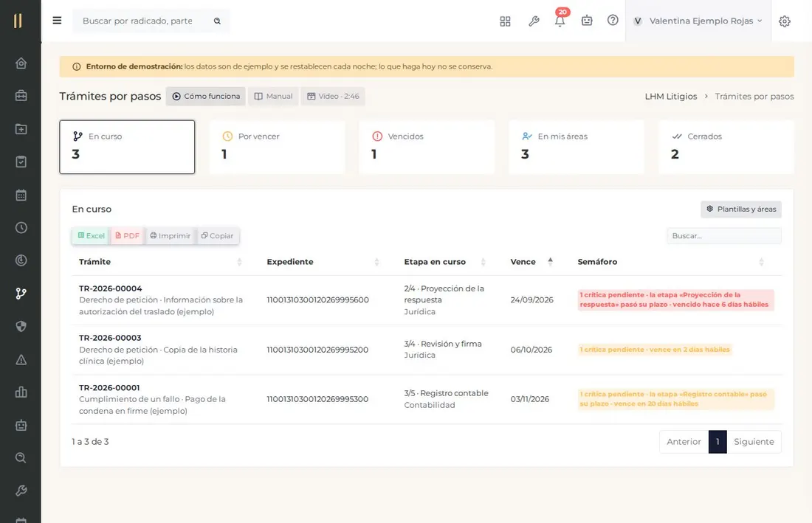Open the Valentina Ejemplo Rojas user dropdown
This screenshot has height=523, width=812.
(x=698, y=21)
